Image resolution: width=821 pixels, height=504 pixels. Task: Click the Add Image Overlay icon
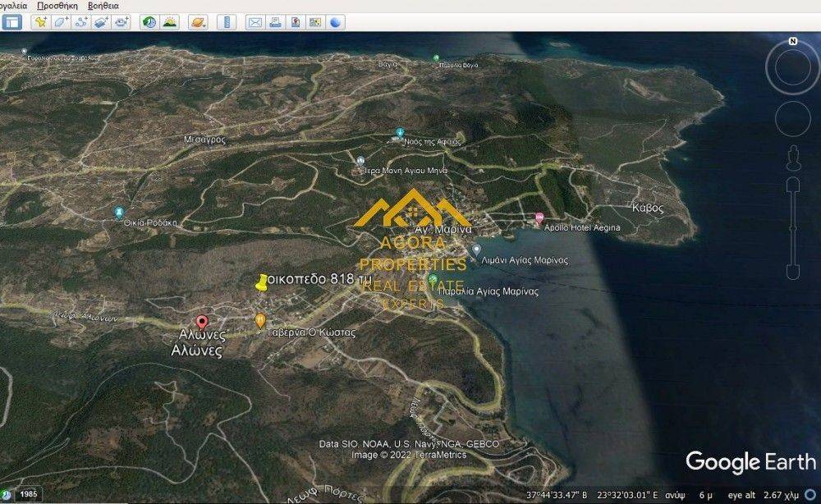pos(101,22)
